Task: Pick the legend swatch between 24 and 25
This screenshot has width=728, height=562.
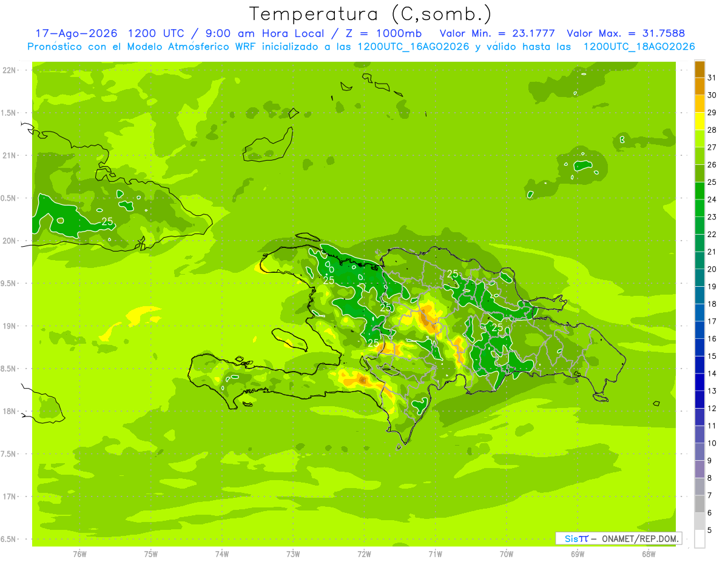Action: [x=699, y=191]
